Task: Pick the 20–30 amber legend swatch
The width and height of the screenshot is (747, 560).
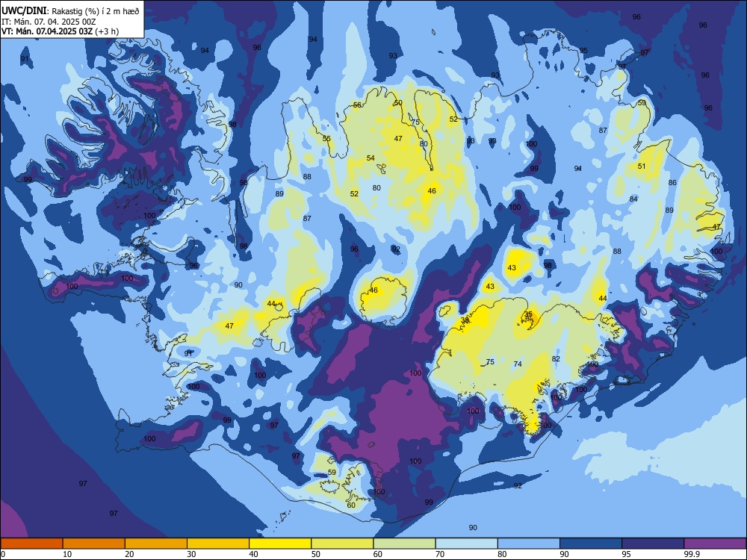Action: pos(156,544)
